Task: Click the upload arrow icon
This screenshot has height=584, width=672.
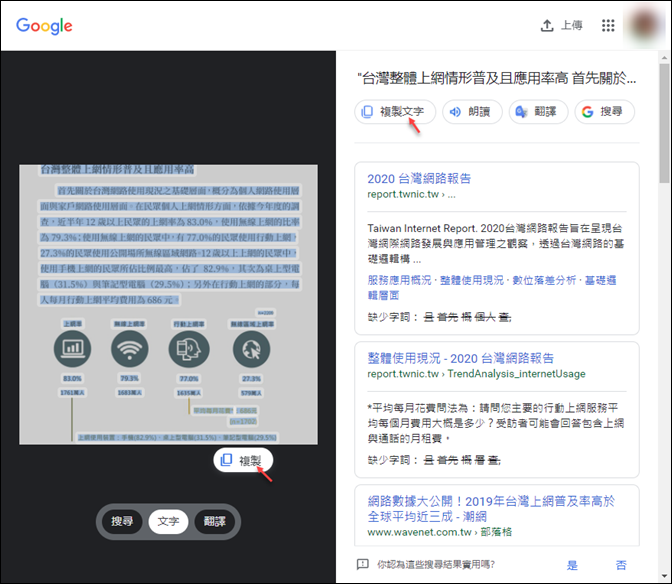Action: pyautogui.click(x=547, y=26)
